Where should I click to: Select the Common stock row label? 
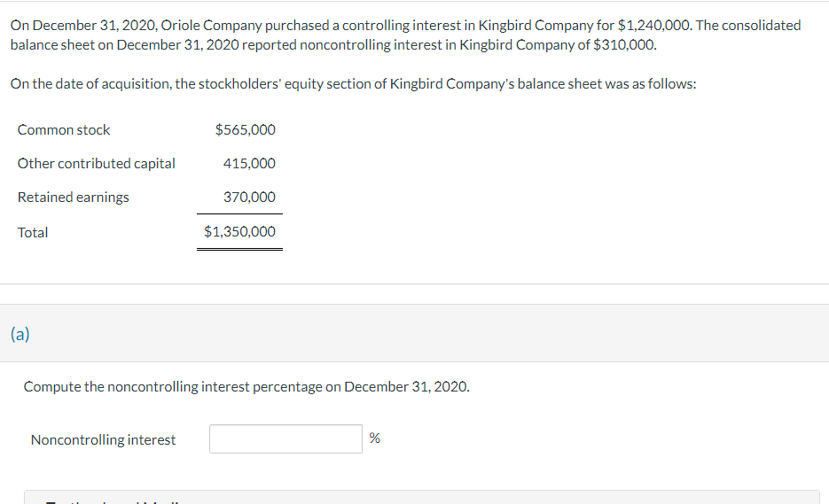coord(64,130)
